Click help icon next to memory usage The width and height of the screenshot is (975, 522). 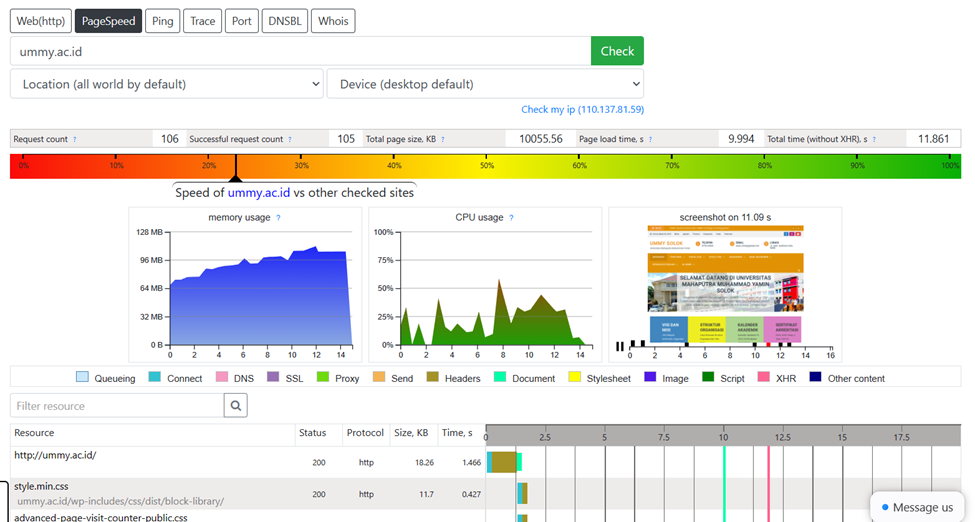278,218
